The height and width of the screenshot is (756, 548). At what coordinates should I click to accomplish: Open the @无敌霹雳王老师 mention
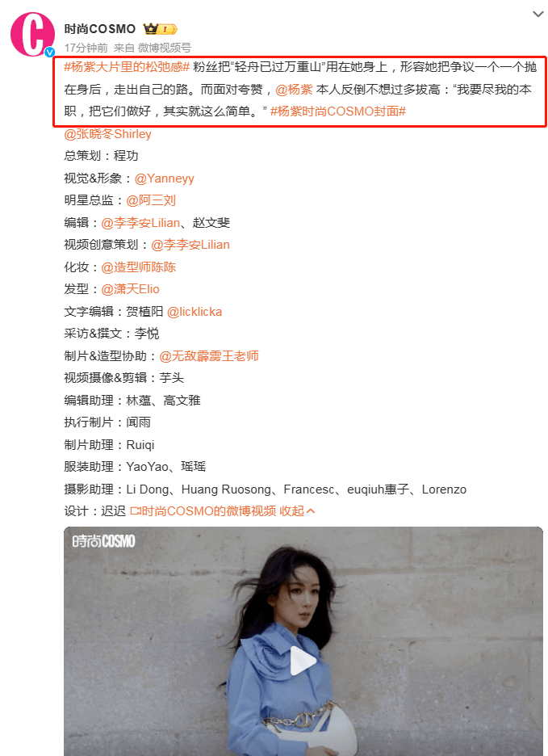[209, 356]
